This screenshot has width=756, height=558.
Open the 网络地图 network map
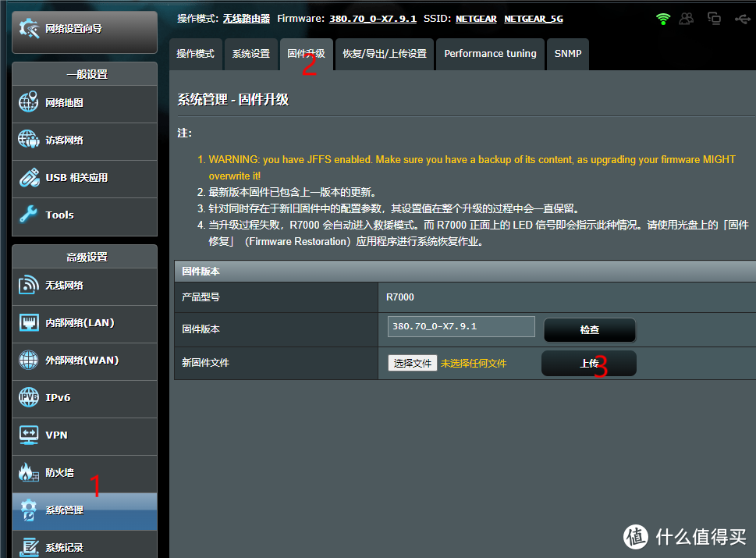83,104
